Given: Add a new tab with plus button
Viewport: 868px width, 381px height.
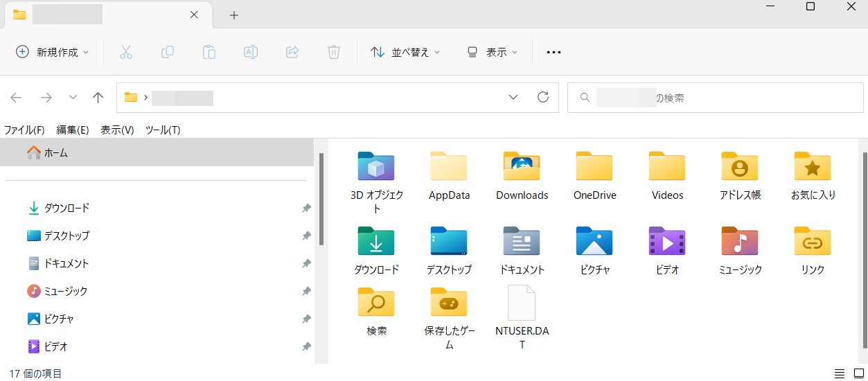Looking at the screenshot, I should click(234, 15).
